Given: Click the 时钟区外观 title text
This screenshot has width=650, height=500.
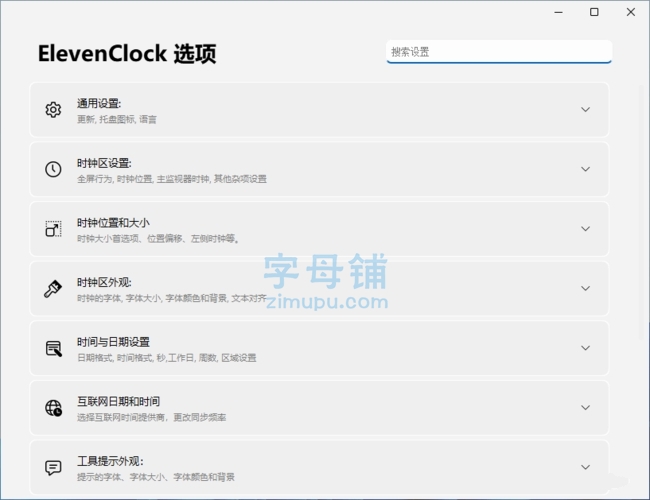Looking at the screenshot, I should coord(104,282).
